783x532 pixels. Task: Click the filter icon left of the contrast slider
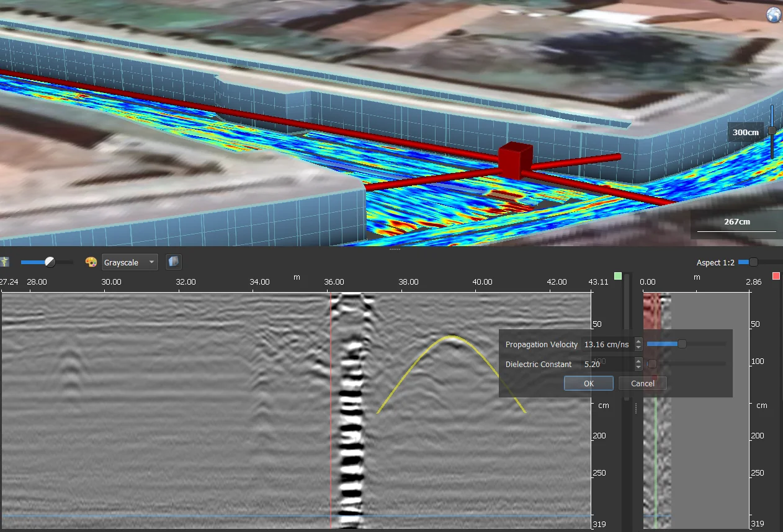point(4,262)
